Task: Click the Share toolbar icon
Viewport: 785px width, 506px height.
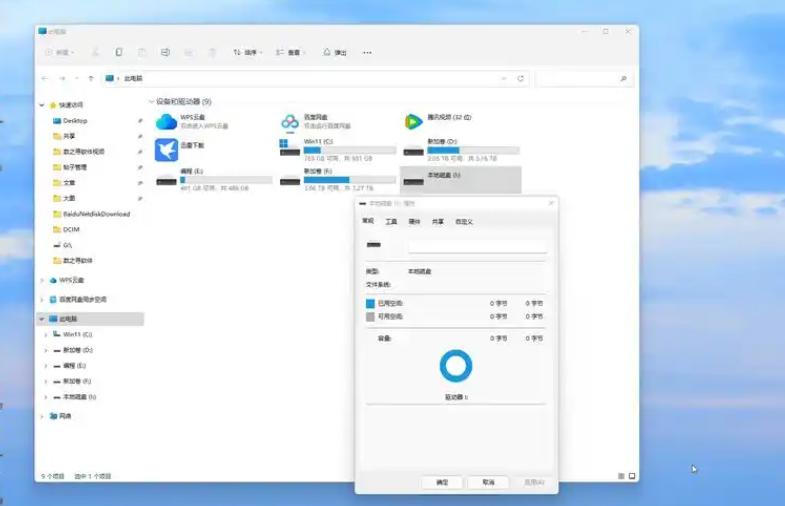Action: click(189, 52)
